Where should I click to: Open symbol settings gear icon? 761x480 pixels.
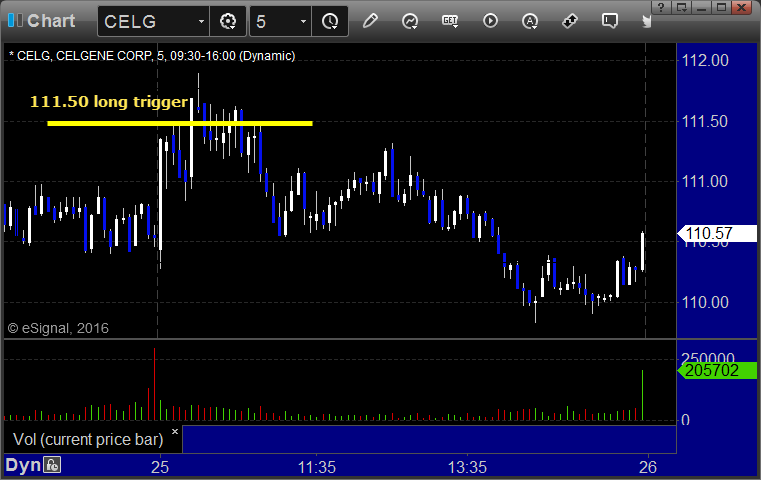tap(228, 21)
